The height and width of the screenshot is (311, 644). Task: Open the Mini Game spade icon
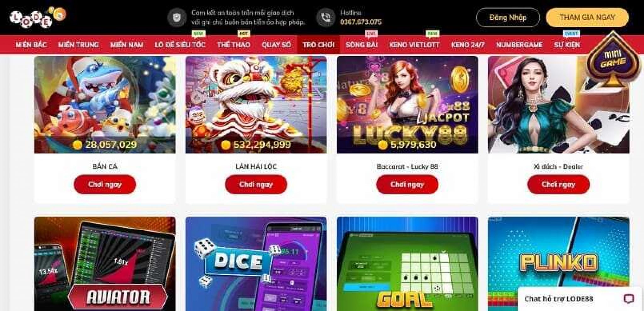pos(613,60)
